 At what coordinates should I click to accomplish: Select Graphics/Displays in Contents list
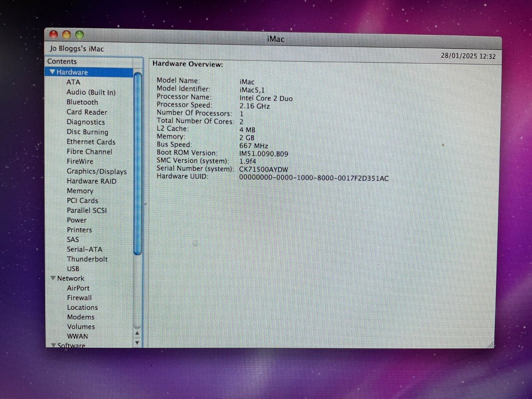click(x=96, y=172)
